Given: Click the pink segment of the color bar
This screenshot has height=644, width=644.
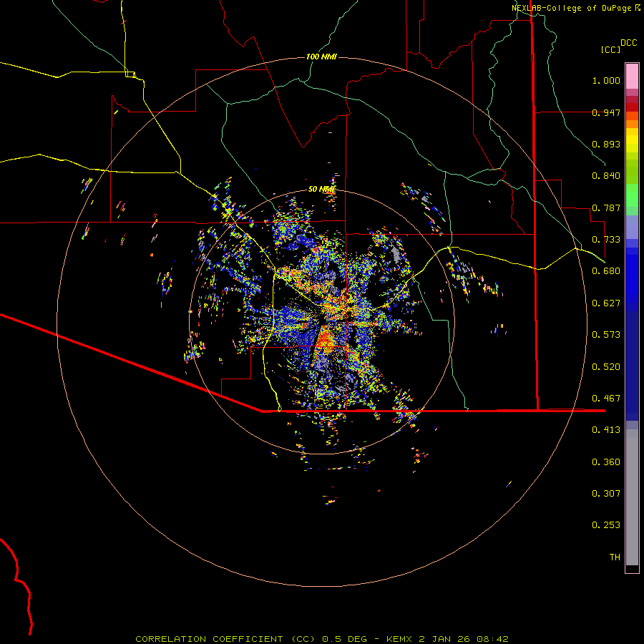Looking at the screenshot, I should pos(632,76).
